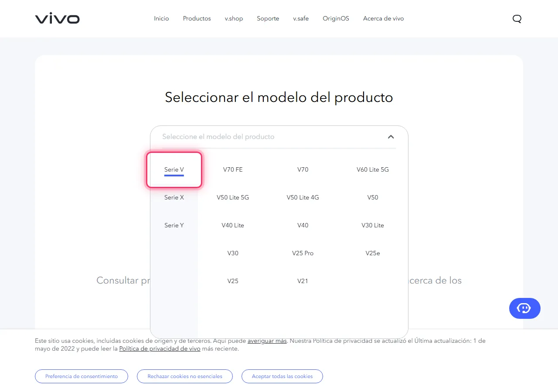
Task: Choose the V25 model
Action: point(233,281)
